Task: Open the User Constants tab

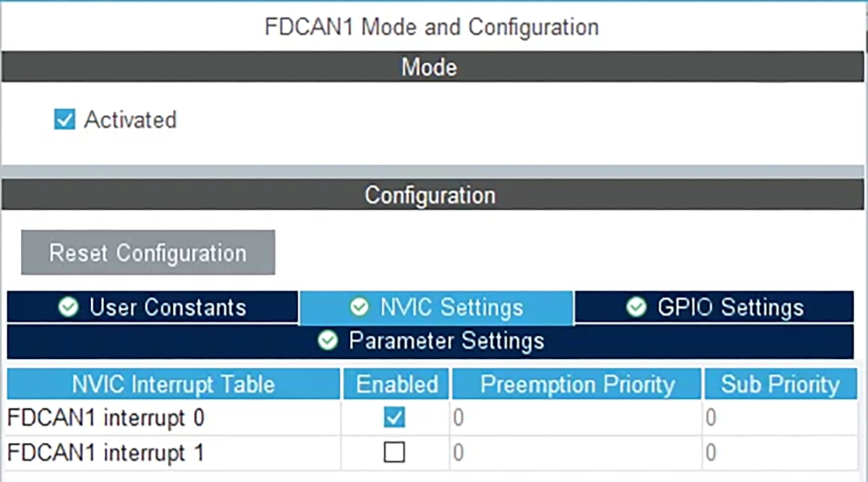Action: (167, 308)
